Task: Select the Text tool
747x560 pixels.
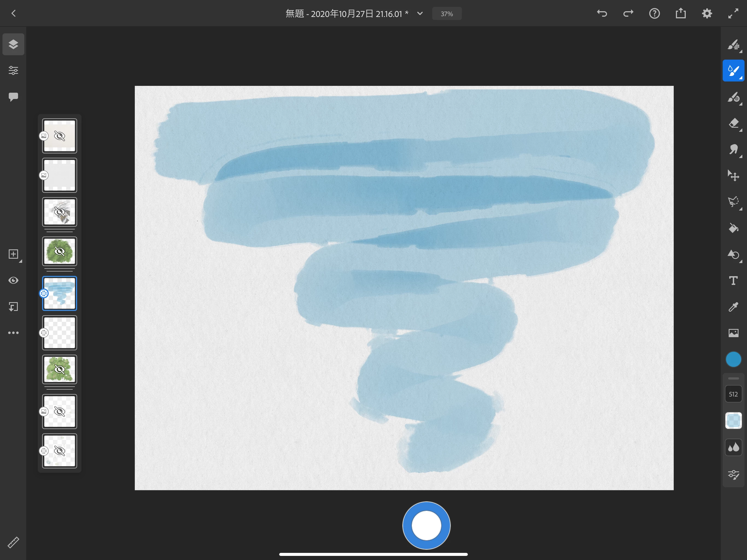Action: click(x=733, y=281)
